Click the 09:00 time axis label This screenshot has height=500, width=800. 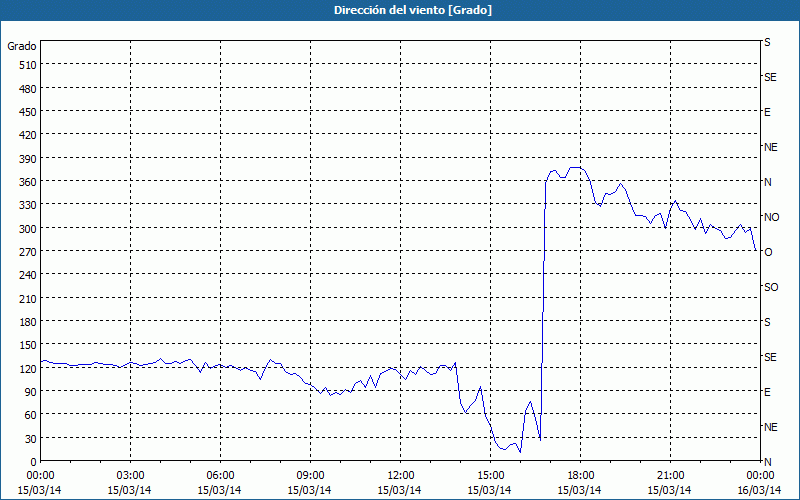(310, 476)
